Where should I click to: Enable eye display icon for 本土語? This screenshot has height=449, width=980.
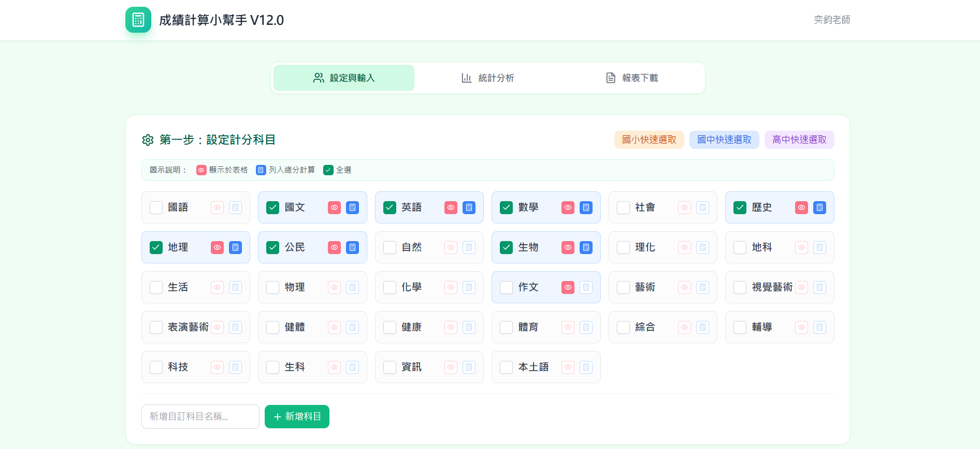tap(568, 367)
